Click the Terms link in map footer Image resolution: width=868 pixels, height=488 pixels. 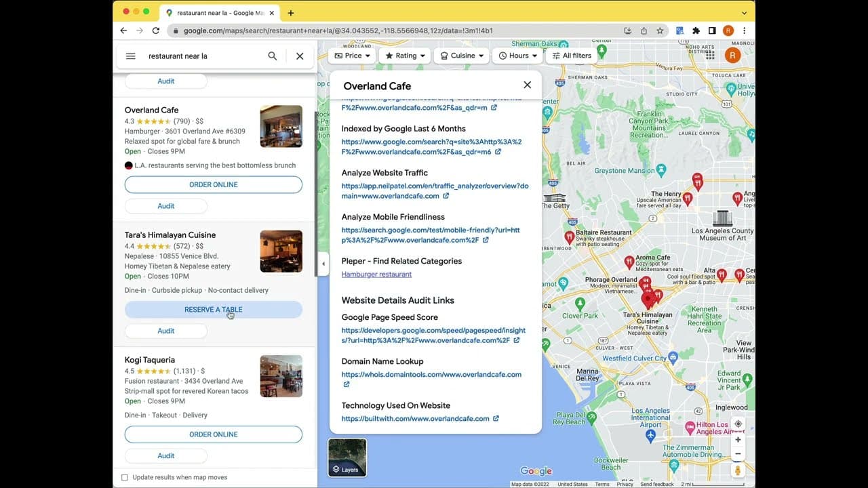(602, 485)
